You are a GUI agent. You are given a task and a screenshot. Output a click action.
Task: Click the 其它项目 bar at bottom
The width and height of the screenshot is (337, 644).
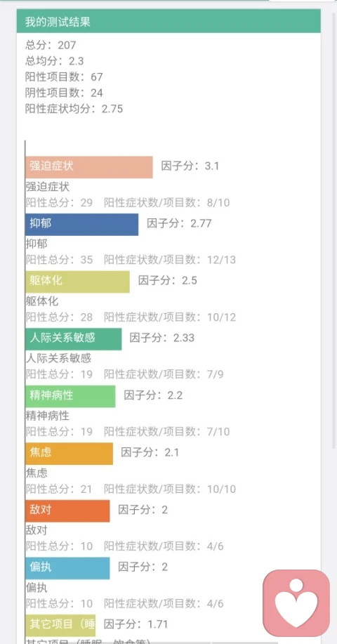point(60,626)
